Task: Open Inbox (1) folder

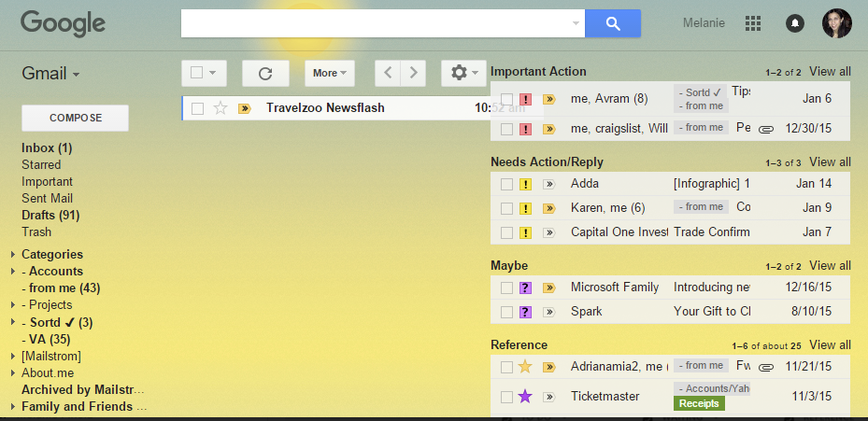Action: point(47,148)
